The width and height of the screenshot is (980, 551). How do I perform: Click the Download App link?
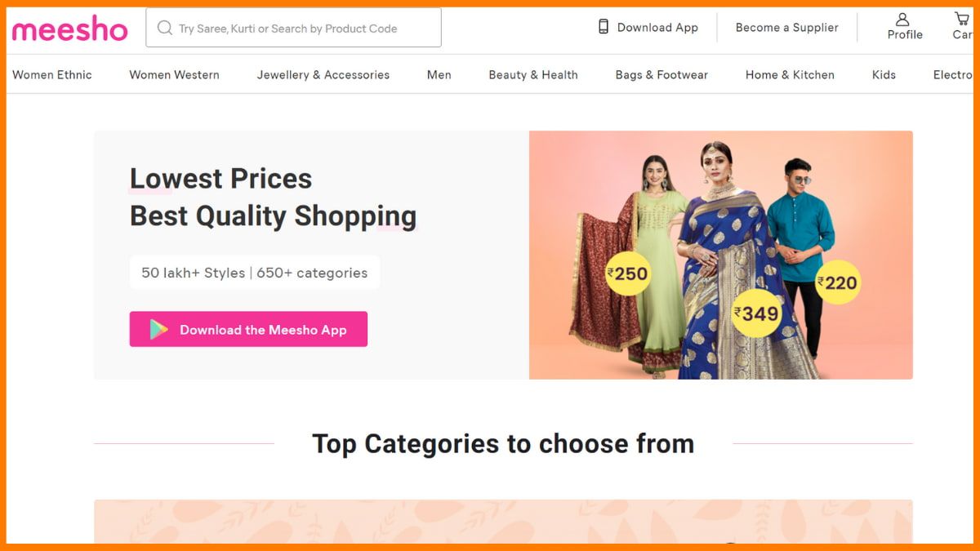657,27
